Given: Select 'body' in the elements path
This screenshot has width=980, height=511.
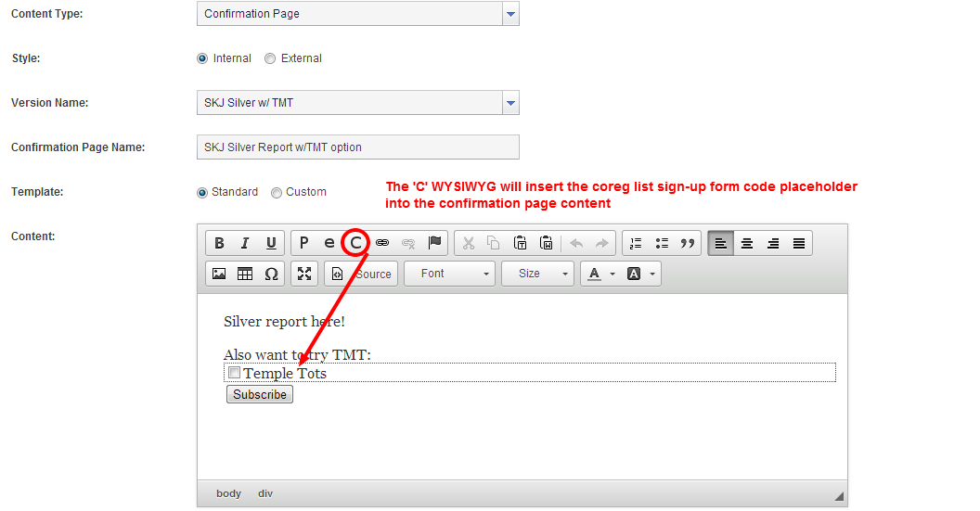Looking at the screenshot, I should (228, 493).
